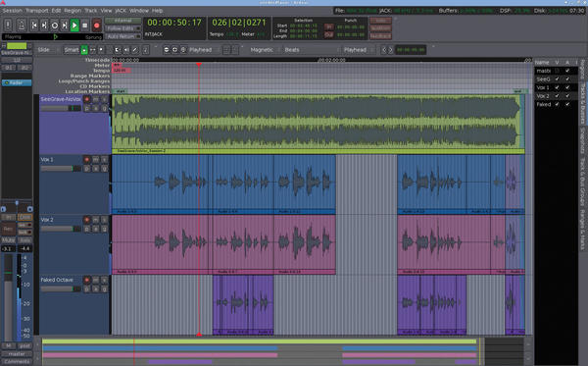
Task: Click the zoom out button
Action: click(x=167, y=49)
